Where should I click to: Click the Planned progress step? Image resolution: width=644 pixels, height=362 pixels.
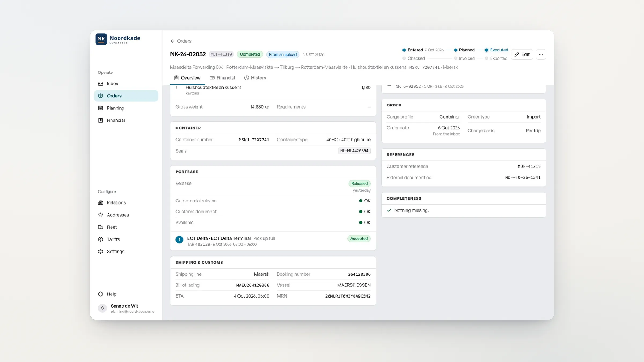464,50
